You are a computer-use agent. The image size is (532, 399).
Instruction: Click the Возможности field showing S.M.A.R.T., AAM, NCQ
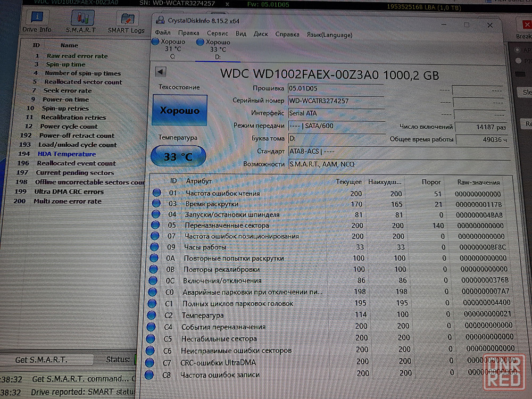pos(400,164)
